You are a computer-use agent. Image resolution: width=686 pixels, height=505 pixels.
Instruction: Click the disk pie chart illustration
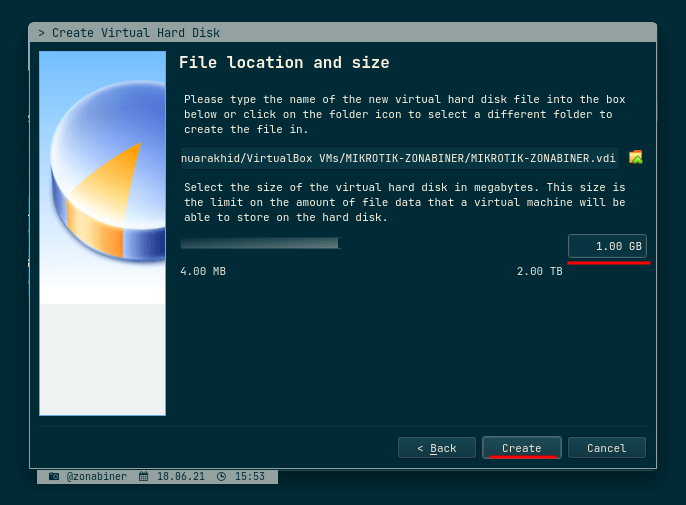(102, 233)
